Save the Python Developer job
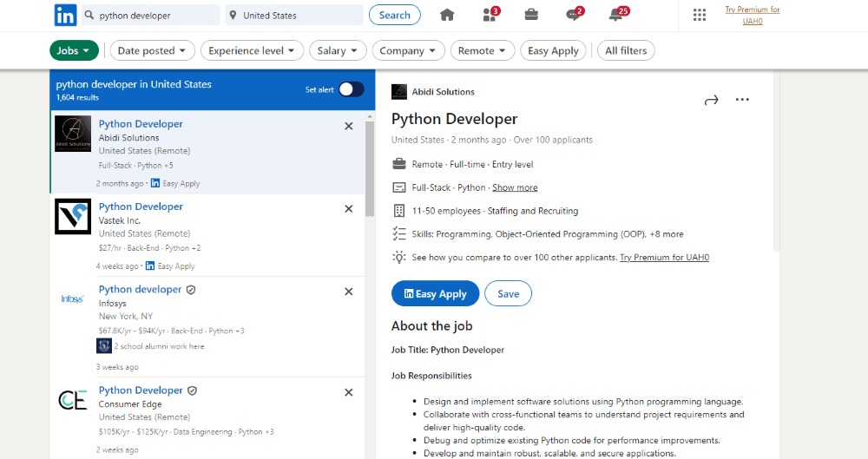 pos(508,293)
